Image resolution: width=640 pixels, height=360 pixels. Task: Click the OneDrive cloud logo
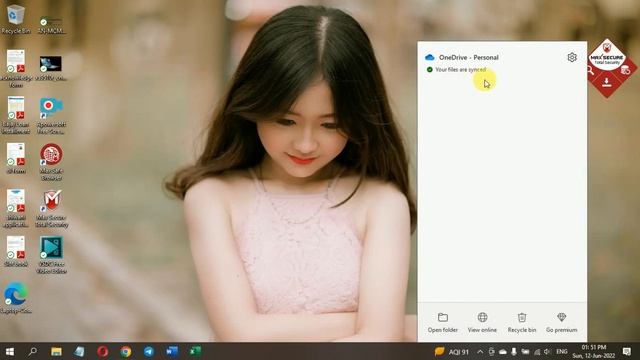pos(429,58)
